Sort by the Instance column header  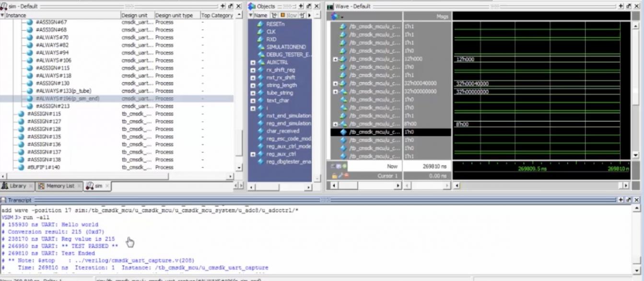pyautogui.click(x=60, y=15)
